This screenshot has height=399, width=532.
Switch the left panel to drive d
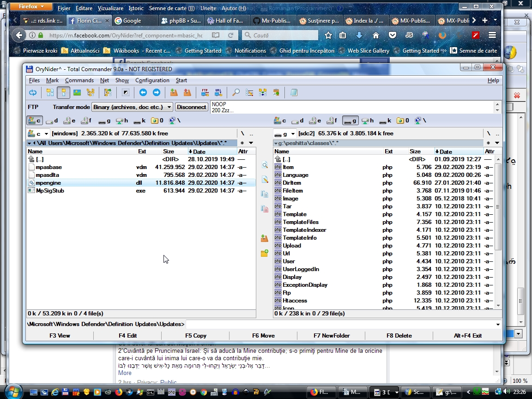pos(52,121)
